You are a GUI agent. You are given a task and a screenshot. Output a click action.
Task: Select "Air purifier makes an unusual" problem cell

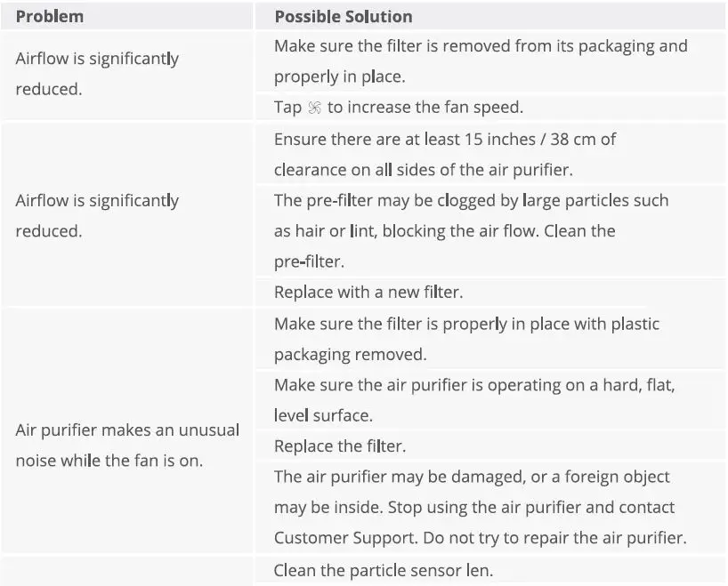127,430
